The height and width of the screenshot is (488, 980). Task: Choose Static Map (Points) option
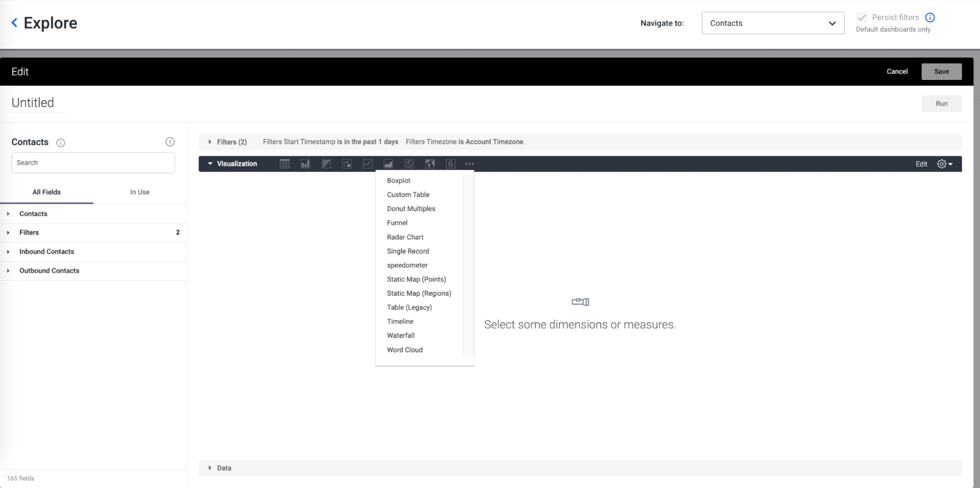click(416, 280)
